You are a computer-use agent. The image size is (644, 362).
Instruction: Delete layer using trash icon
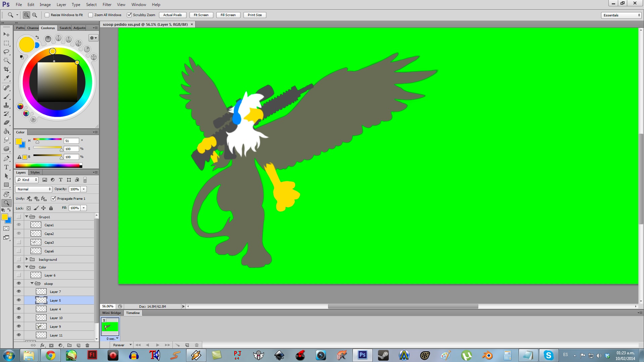(87, 345)
